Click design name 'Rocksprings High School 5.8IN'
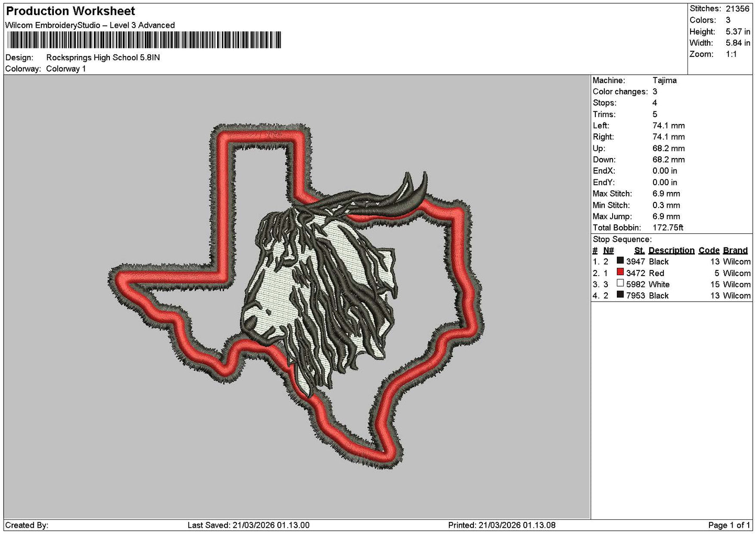The image size is (756, 534). click(103, 58)
